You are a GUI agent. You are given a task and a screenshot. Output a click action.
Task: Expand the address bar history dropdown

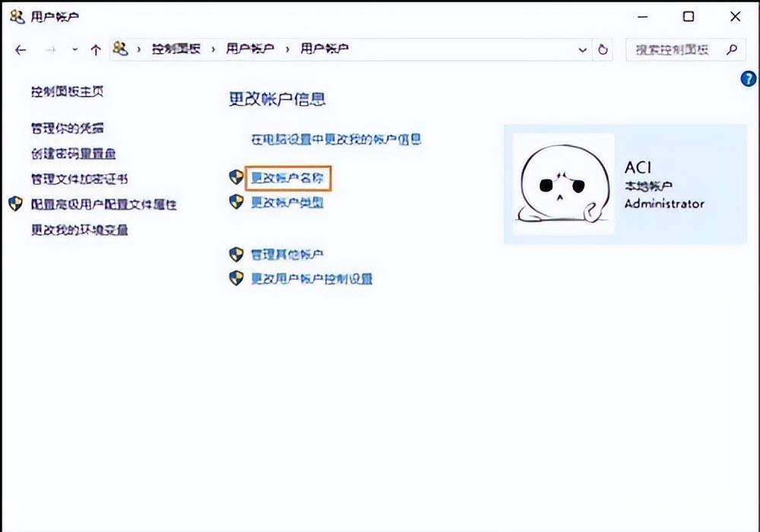582,49
